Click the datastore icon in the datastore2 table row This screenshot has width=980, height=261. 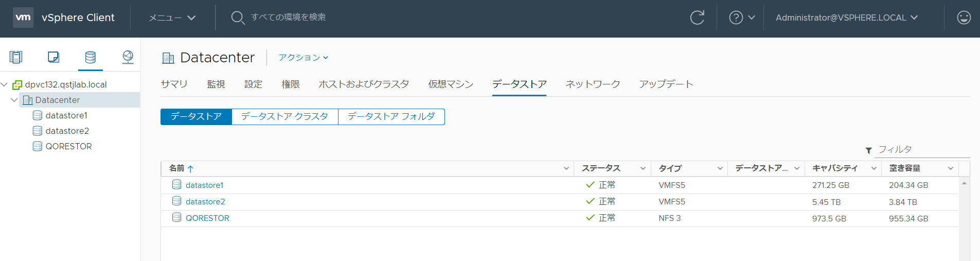coord(176,201)
